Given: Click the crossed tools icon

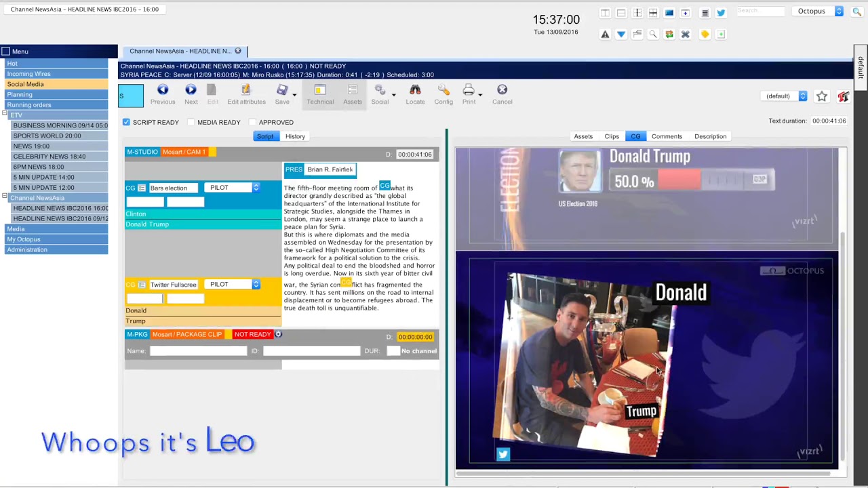Looking at the screenshot, I should pos(686,34).
